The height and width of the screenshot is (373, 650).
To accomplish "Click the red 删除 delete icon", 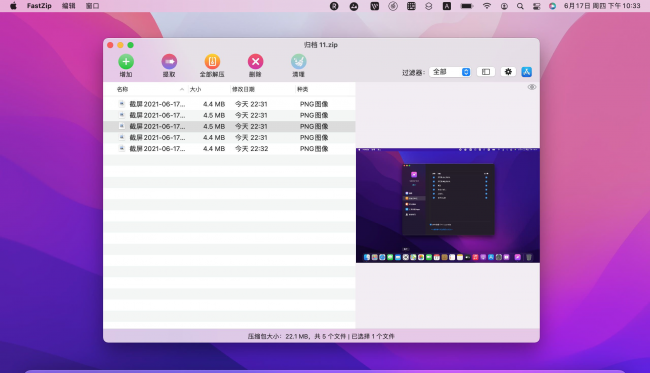I will pyautogui.click(x=255, y=62).
